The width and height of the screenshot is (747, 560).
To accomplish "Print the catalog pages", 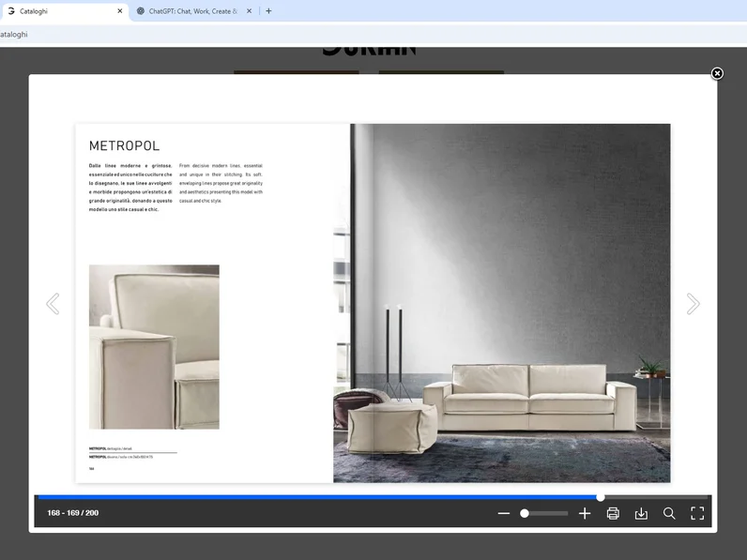I will 613,513.
